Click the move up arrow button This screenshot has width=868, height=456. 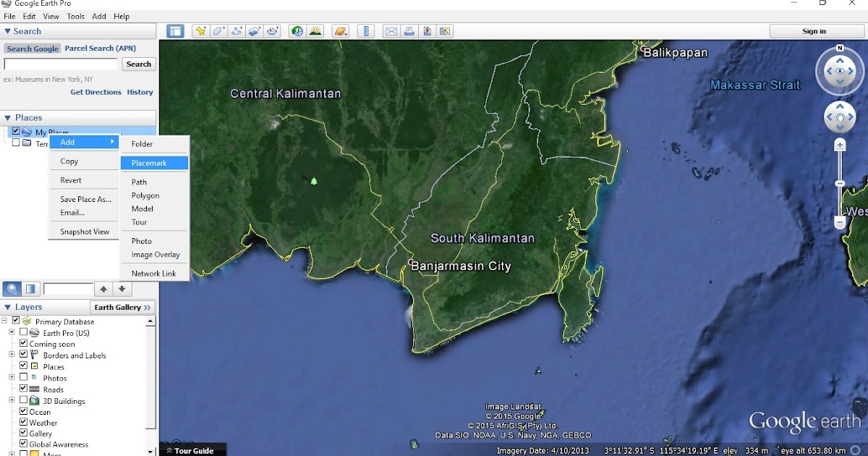(x=104, y=290)
